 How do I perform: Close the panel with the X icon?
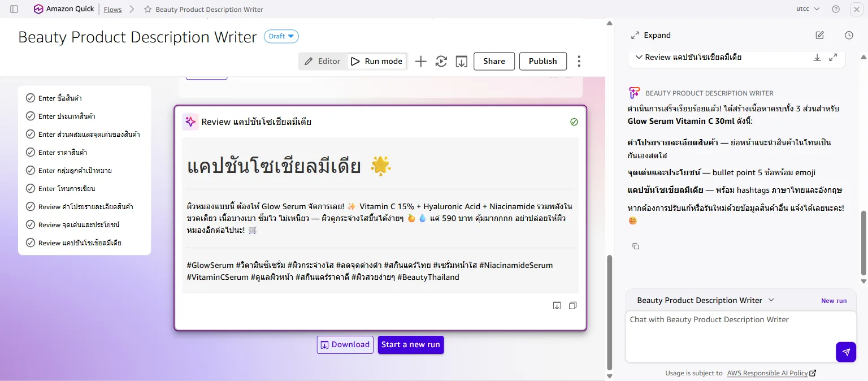pyautogui.click(x=857, y=9)
